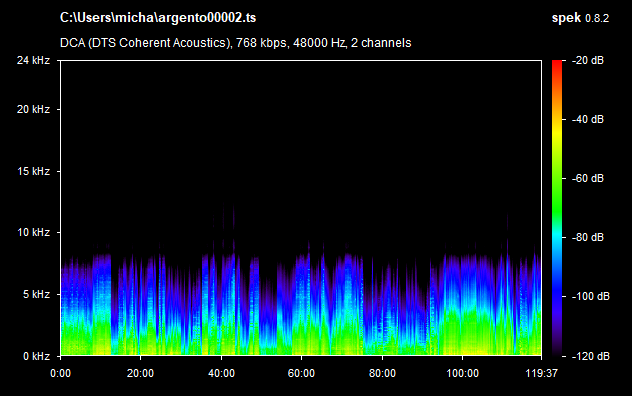632x396 pixels.
Task: Click the 15 kHz frequency axis label
Action: (x=33, y=171)
